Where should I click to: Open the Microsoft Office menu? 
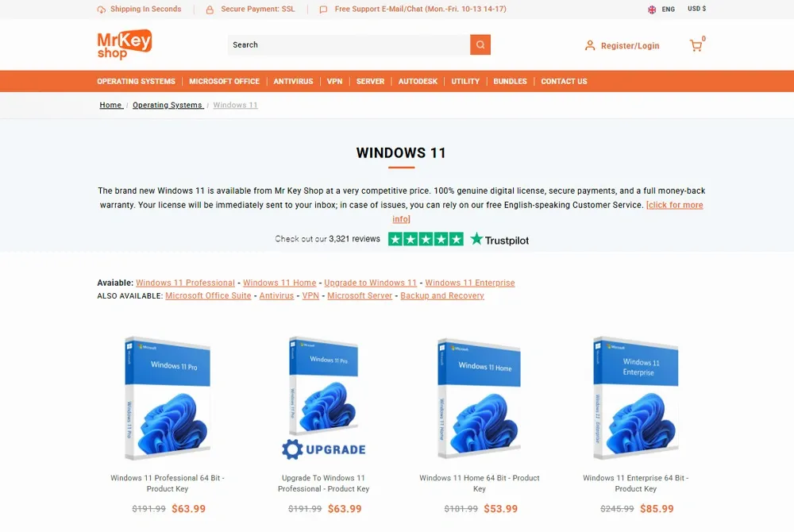tap(225, 81)
